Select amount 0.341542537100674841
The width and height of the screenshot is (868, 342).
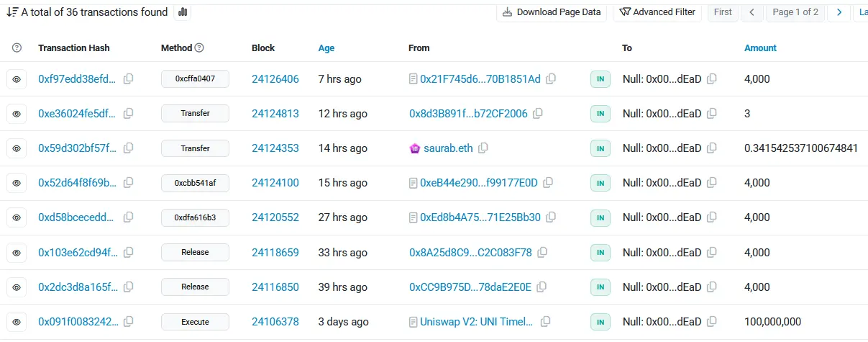(x=801, y=148)
